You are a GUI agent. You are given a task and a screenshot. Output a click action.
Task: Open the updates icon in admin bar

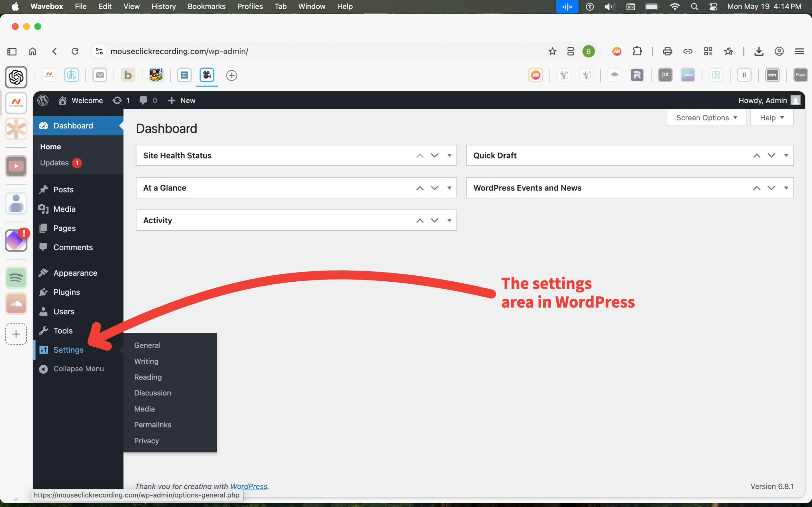click(117, 100)
